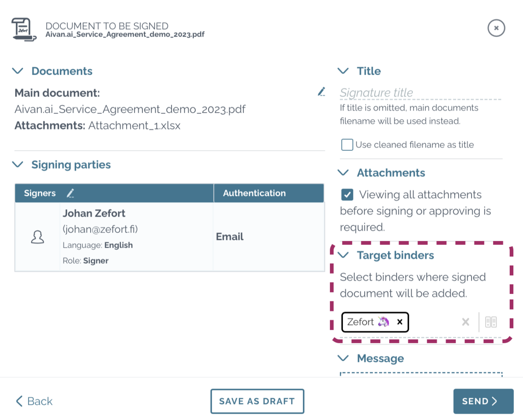The height and width of the screenshot is (420, 523).
Task: Open the binder selector icon
Action: pos(491,322)
